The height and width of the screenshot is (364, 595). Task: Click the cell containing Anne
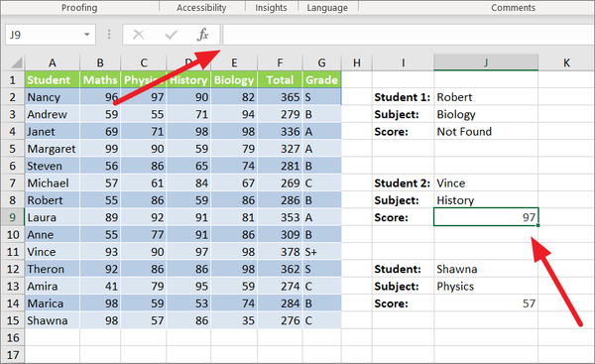point(53,235)
